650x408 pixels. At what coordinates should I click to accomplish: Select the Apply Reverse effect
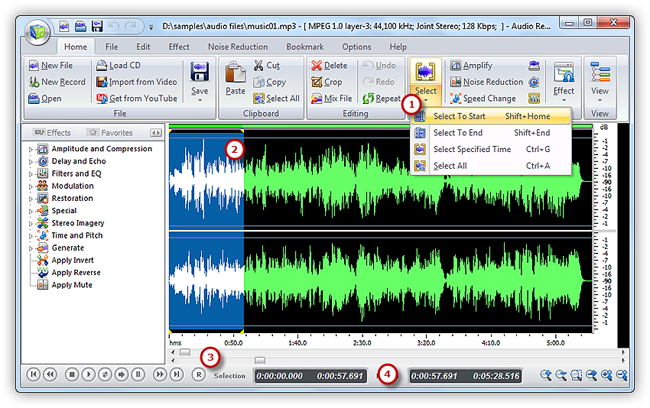pos(68,273)
